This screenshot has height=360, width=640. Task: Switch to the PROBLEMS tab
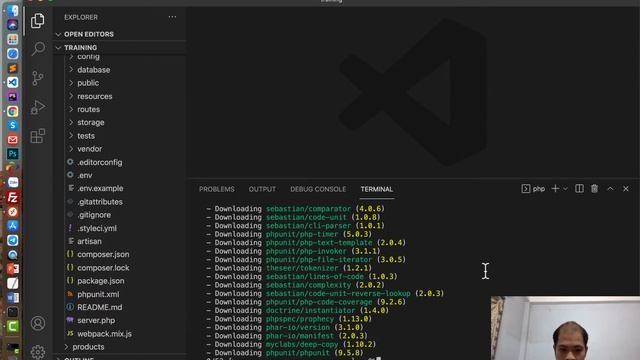point(217,189)
